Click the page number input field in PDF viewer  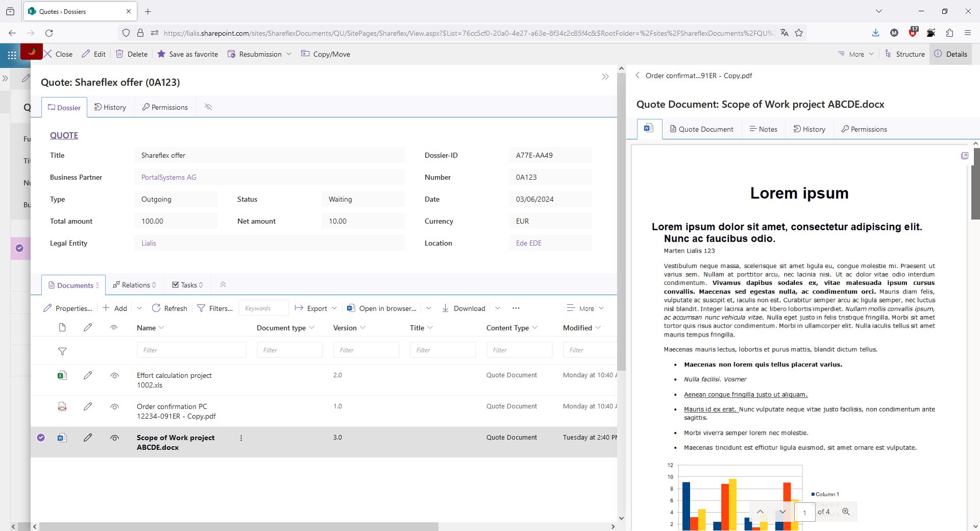804,512
